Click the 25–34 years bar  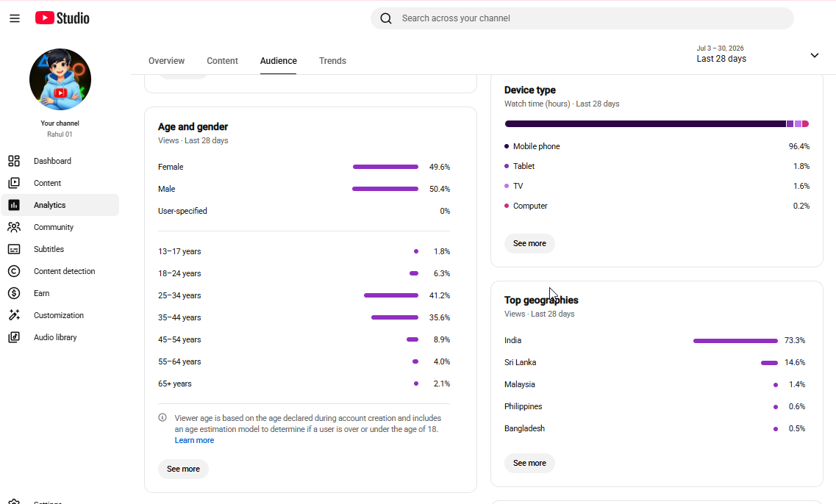pos(391,295)
